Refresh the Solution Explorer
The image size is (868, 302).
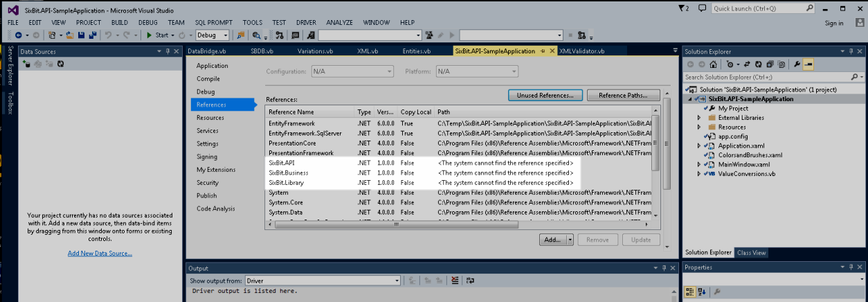[x=759, y=64]
